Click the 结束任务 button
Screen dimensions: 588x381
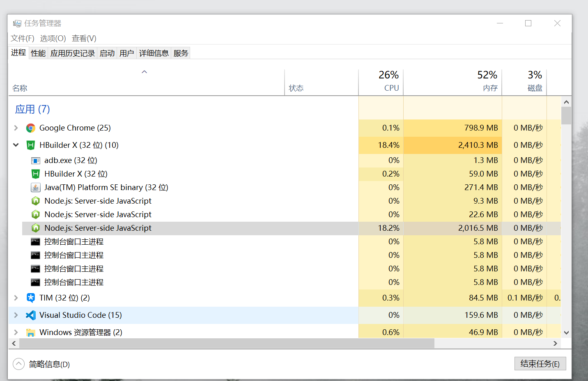[540, 364]
